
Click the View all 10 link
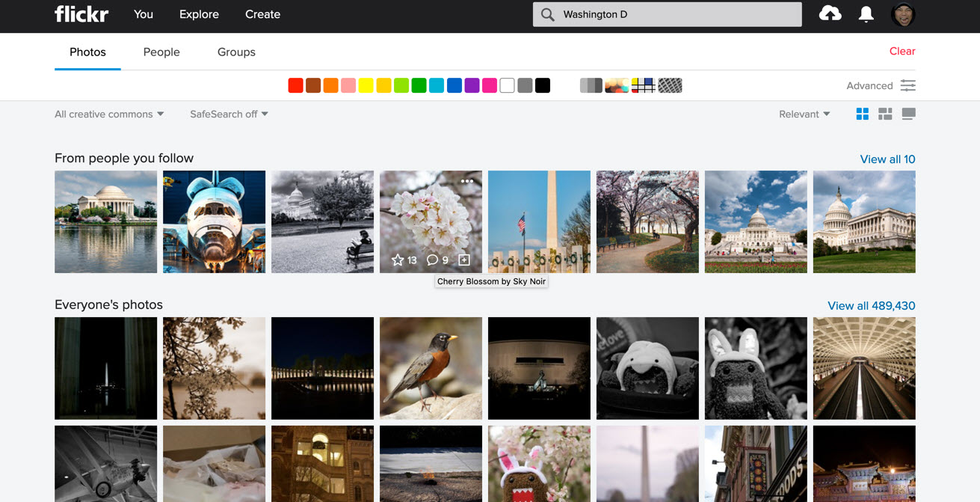pyautogui.click(x=887, y=159)
